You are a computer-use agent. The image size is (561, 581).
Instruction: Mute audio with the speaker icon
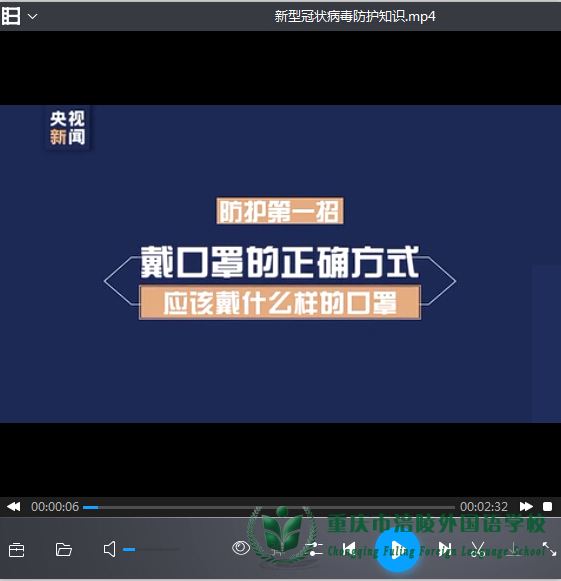point(109,549)
